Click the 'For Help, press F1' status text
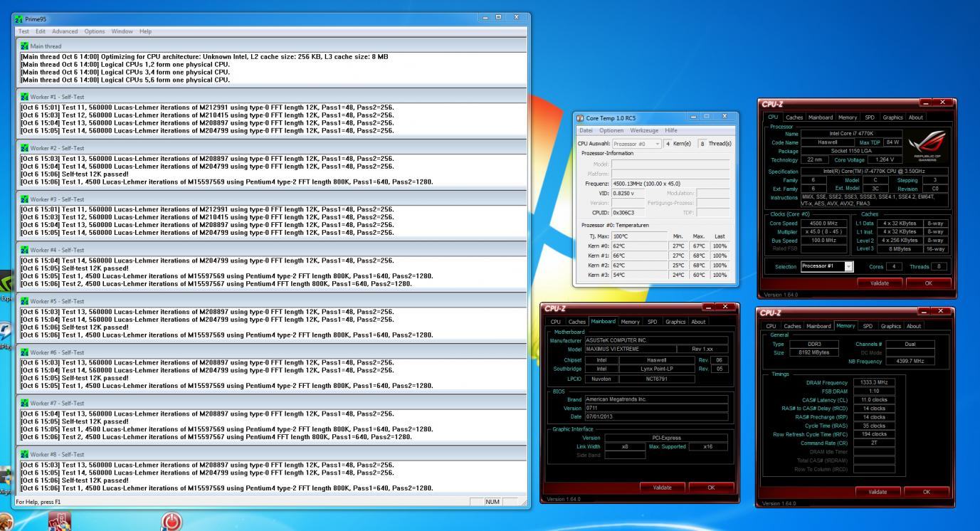This screenshot has height=531, width=980. coord(38,502)
